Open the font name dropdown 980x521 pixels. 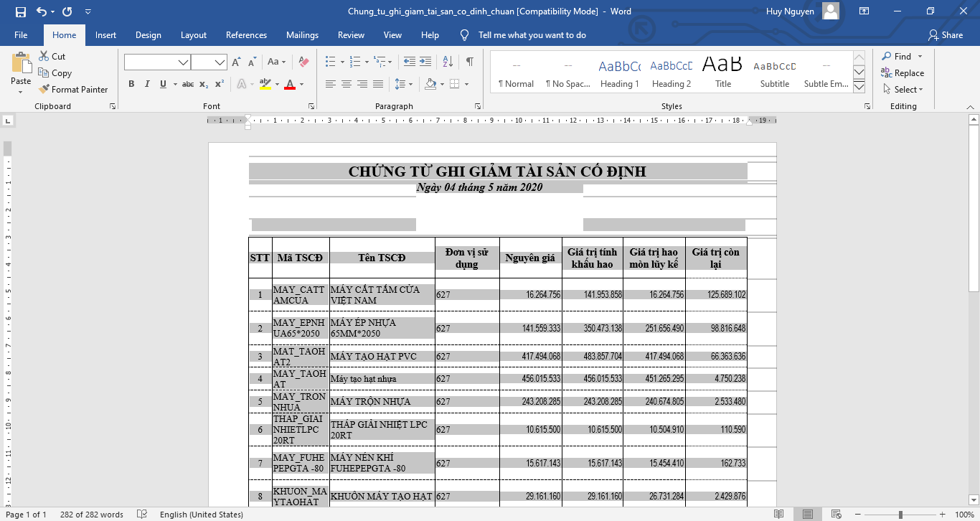[x=183, y=62]
